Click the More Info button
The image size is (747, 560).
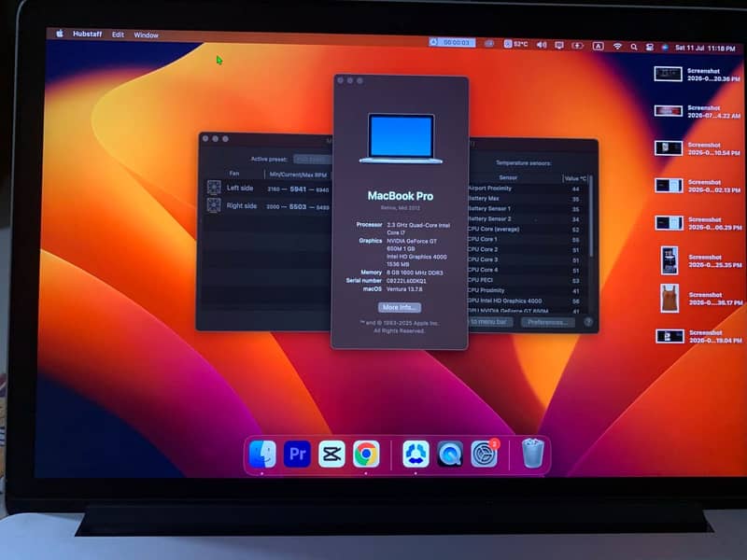(400, 307)
